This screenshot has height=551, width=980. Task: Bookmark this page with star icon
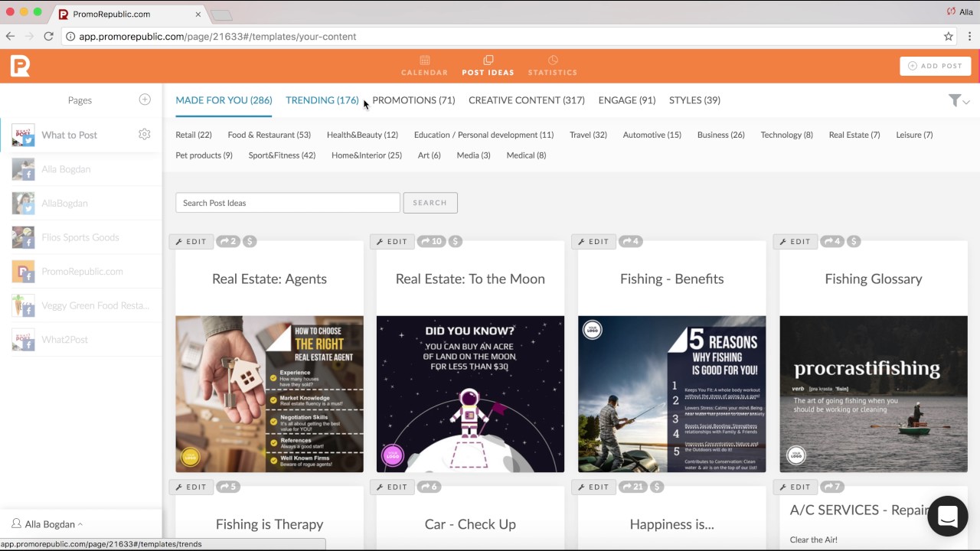[x=948, y=36]
